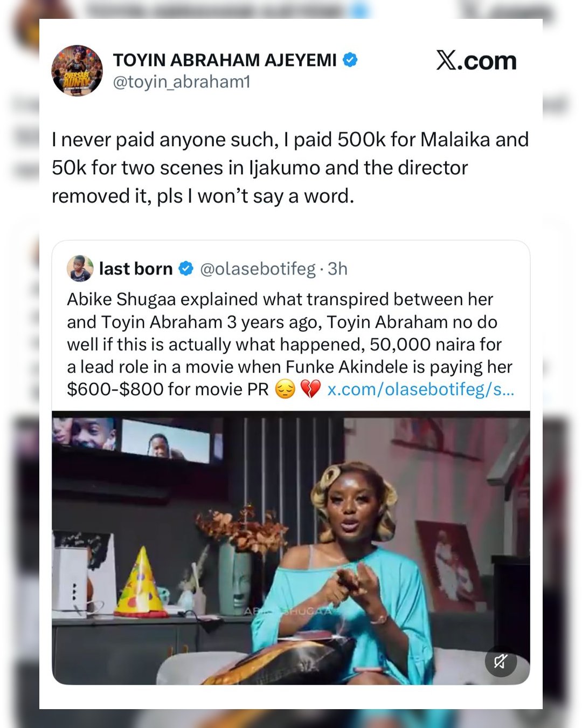Image resolution: width=582 pixels, height=728 pixels.
Task: Click the pensive face emoji
Action: coord(285,389)
